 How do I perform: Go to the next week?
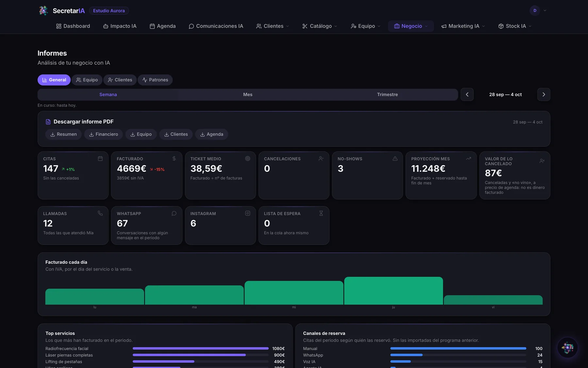tap(544, 95)
